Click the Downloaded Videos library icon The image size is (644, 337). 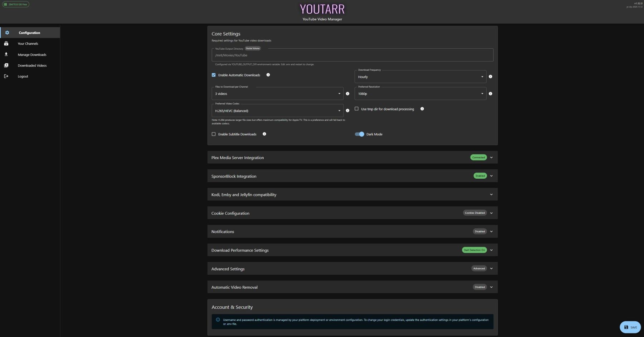(x=6, y=65)
